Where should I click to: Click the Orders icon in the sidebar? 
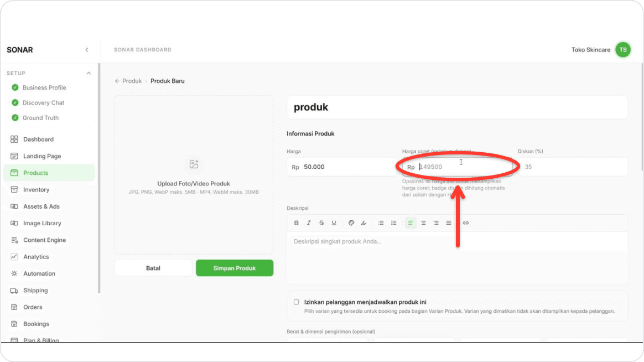pos(14,307)
